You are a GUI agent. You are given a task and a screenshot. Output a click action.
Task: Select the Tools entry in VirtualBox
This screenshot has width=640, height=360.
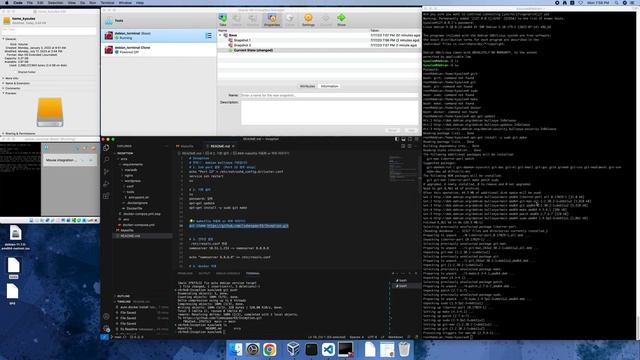pyautogui.click(x=159, y=20)
